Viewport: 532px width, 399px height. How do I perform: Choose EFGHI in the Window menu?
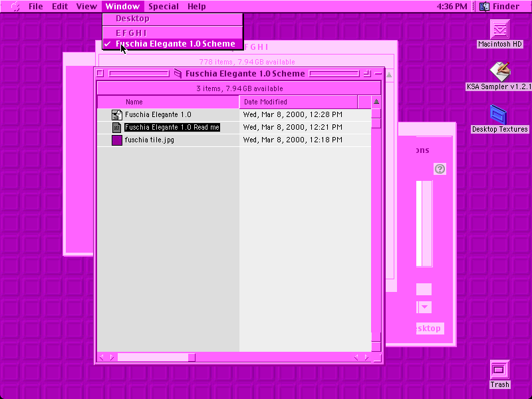(x=173, y=33)
